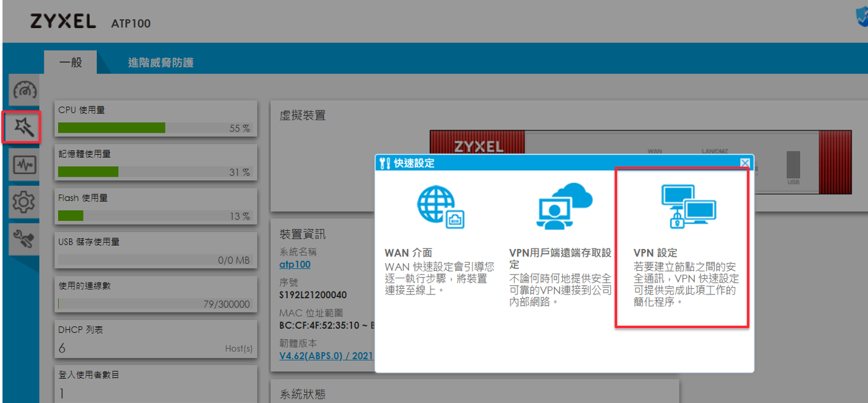Click the 系統狀態 panel heading
Viewport: 868px width, 403px height.
pyautogui.click(x=303, y=394)
